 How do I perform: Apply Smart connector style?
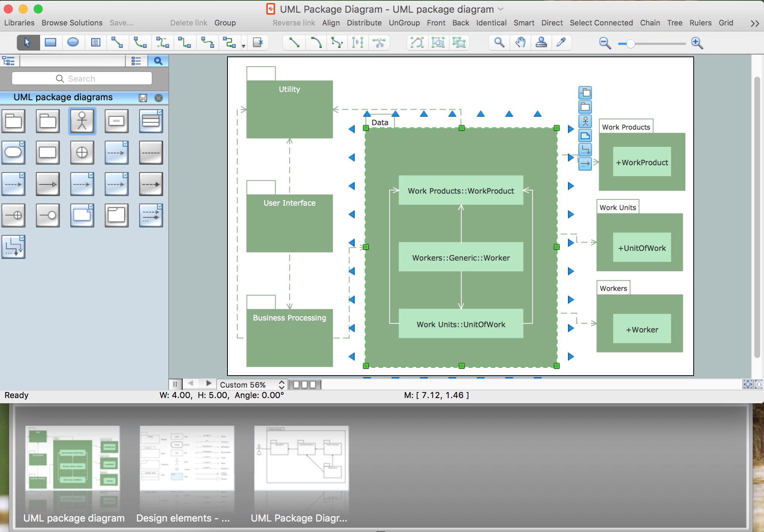pos(524,23)
